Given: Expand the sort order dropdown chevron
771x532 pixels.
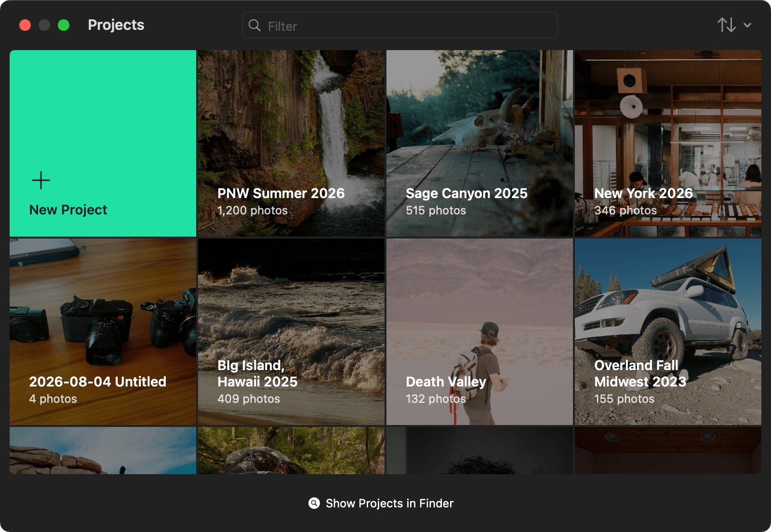Looking at the screenshot, I should click(x=747, y=25).
